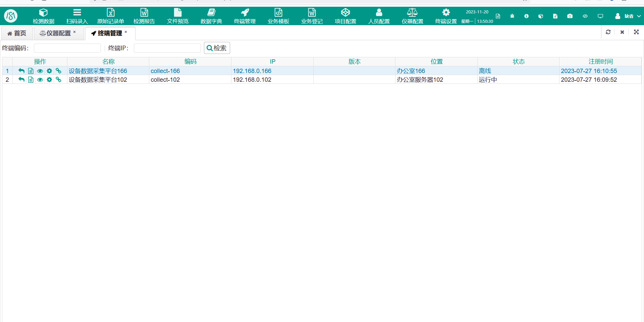Click the monitor display icon in header

pyautogui.click(x=600, y=16)
